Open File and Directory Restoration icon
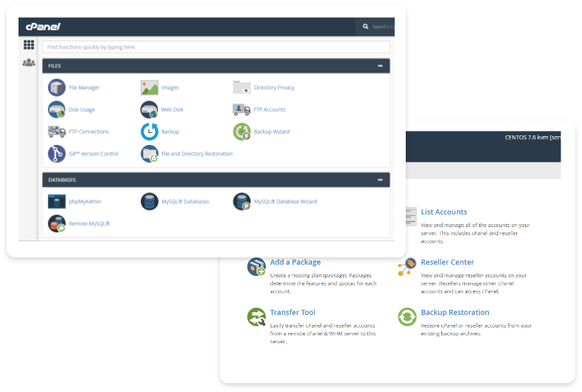 click(x=150, y=154)
